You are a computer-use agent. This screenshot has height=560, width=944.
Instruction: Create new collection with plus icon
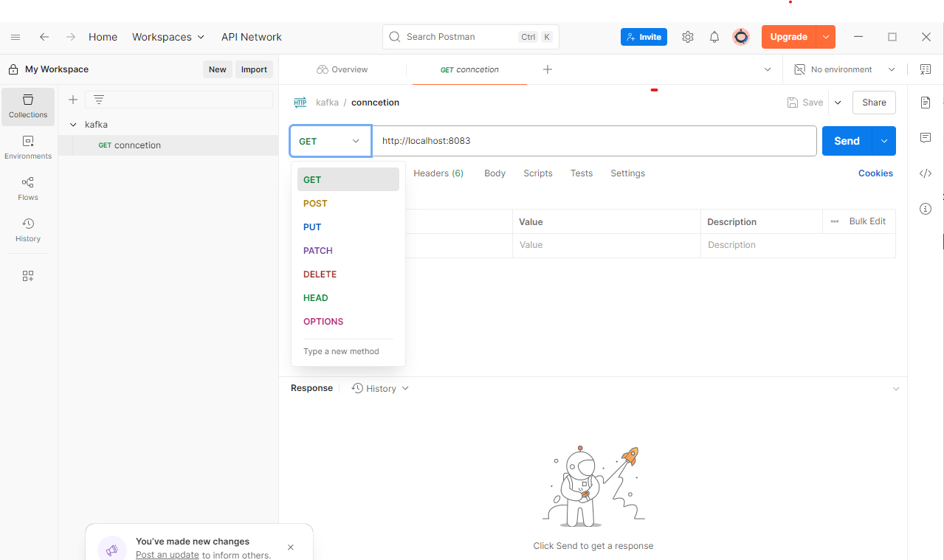click(x=73, y=100)
